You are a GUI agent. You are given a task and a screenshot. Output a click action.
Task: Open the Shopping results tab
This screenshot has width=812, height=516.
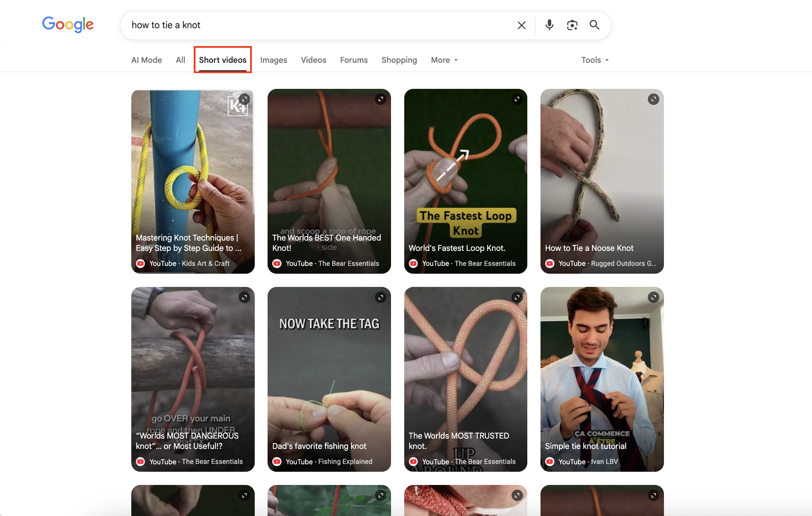tap(399, 60)
